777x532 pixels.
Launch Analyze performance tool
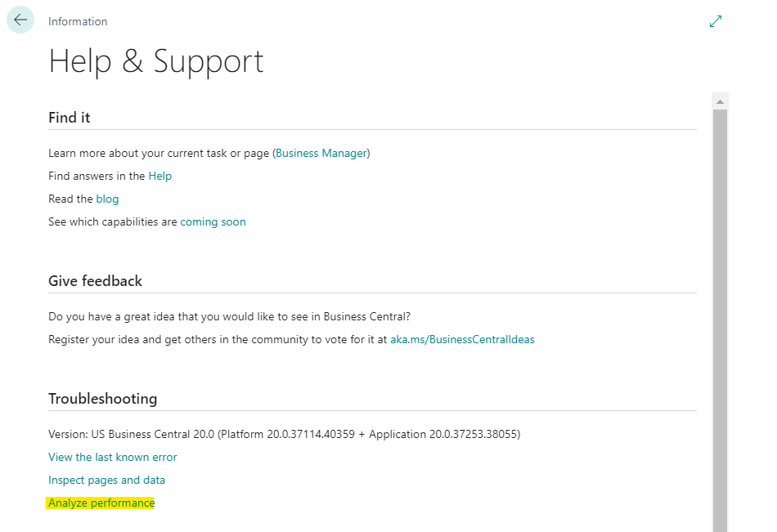pyautogui.click(x=101, y=503)
